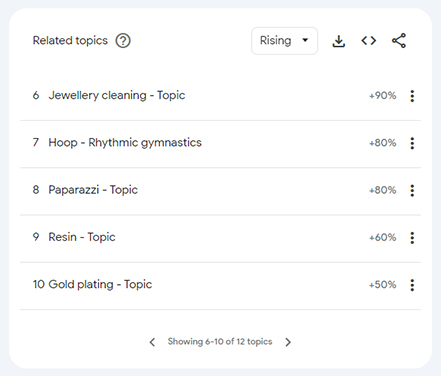Open more options for Paparazzi row
The width and height of the screenshot is (441, 376).
tap(412, 191)
